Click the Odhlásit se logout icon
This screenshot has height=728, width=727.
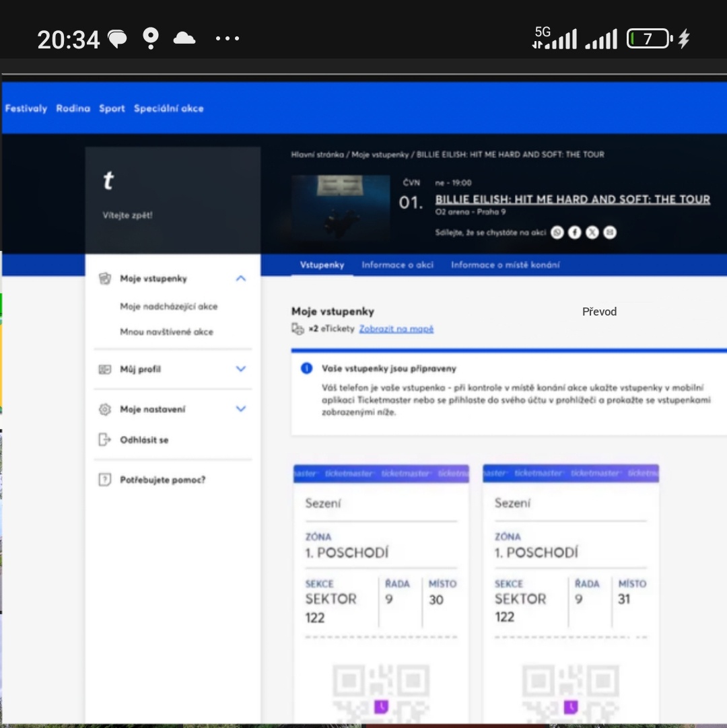pos(105,439)
